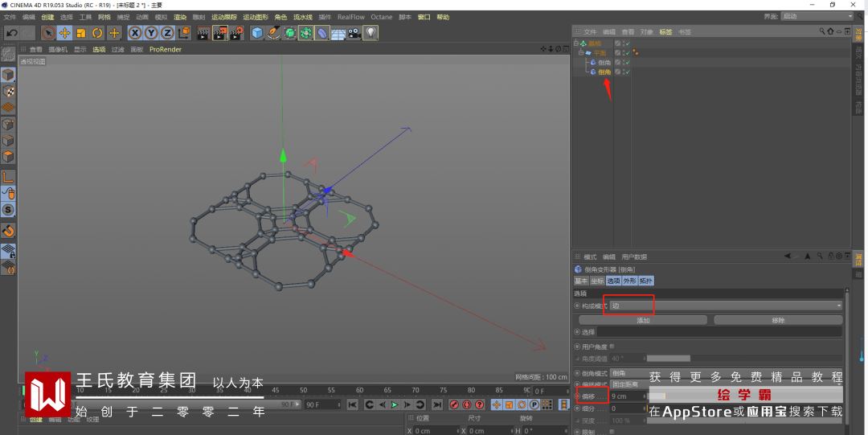Toggle the X axis lock
This screenshot has width=868, height=435.
[134, 33]
